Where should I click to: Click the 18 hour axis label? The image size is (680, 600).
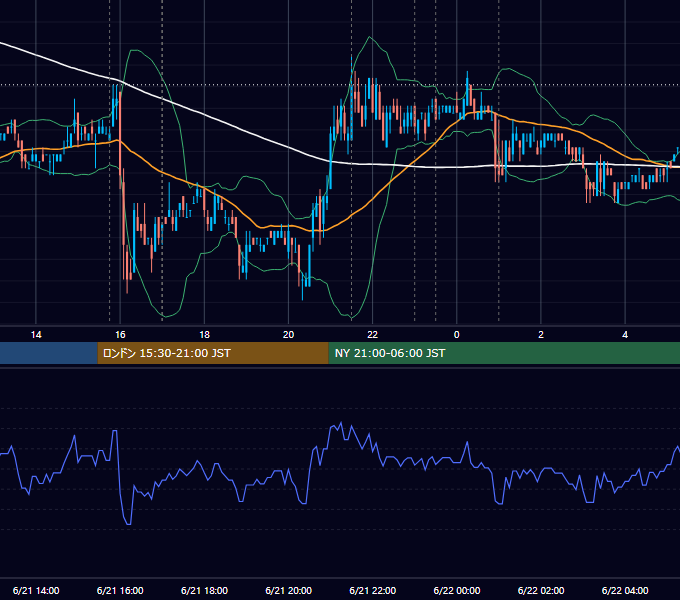coord(204,335)
